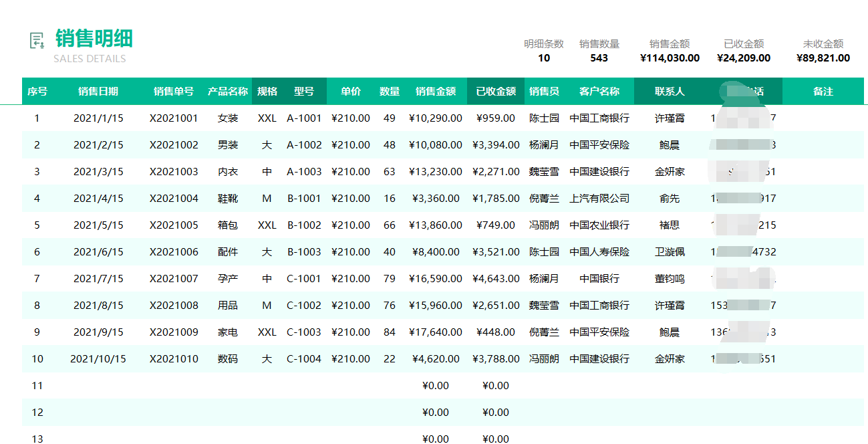The image size is (868, 444).
Task: Select the 型号 column header
Action: tap(304, 92)
